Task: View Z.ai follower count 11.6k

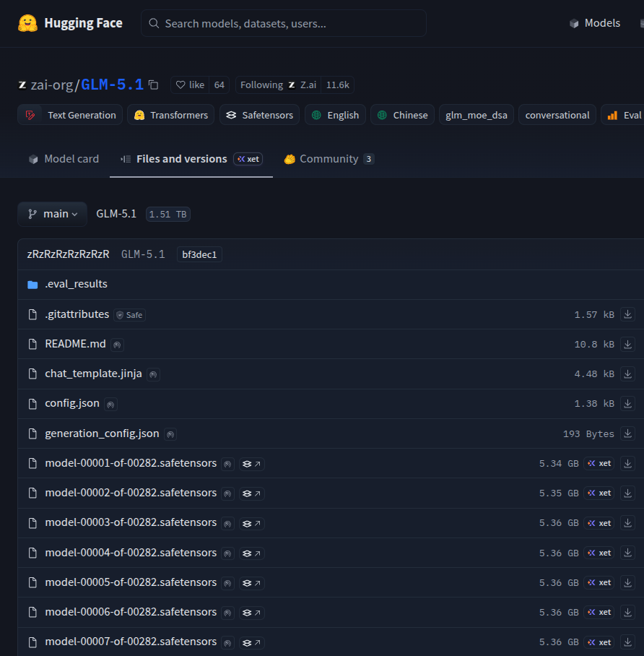Action: (x=337, y=85)
